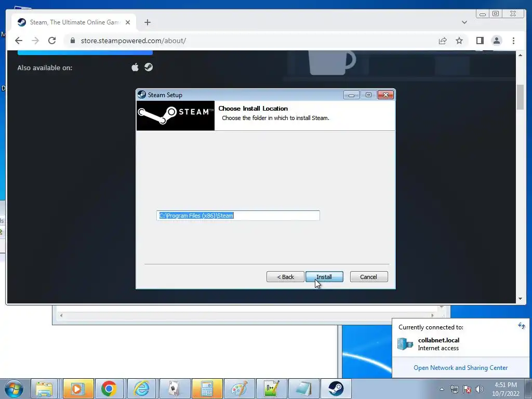Viewport: 532px width, 399px height.
Task: Click the install path text field
Action: point(238,216)
